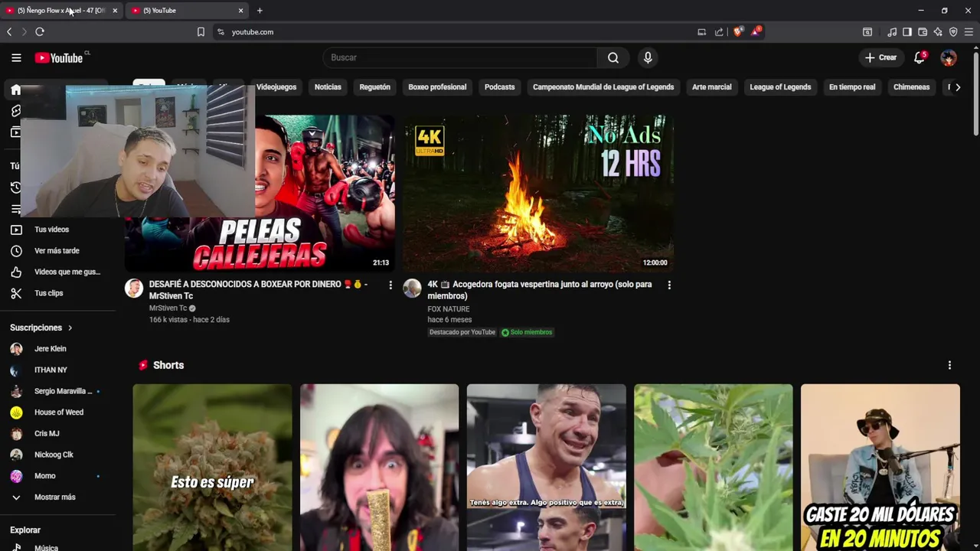This screenshot has height=551, width=980.
Task: Select the Podcasts filter chip
Action: click(499, 86)
